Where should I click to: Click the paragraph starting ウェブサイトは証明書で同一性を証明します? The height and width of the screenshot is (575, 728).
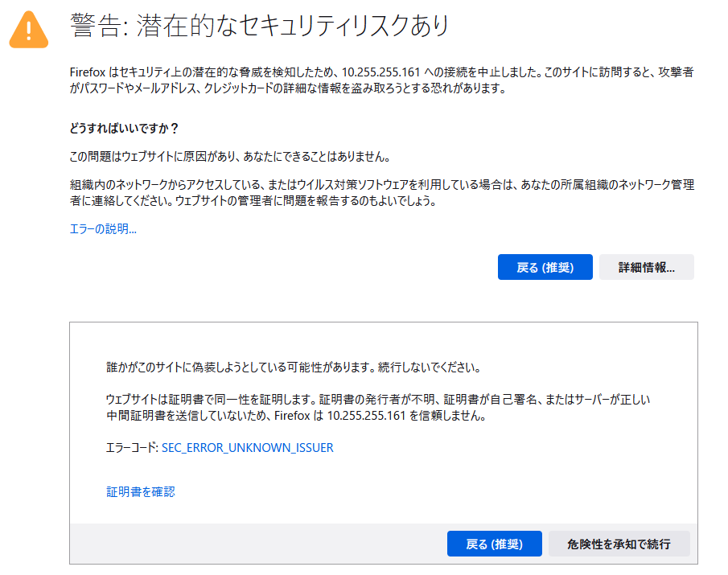(378, 407)
